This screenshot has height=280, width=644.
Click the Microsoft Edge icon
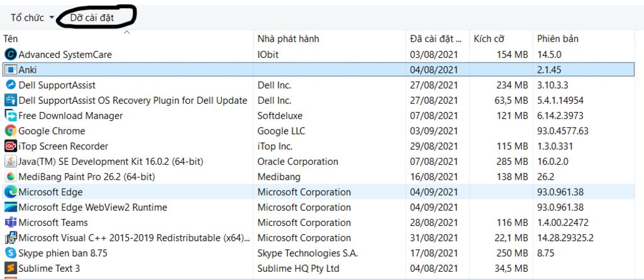pyautogui.click(x=11, y=192)
